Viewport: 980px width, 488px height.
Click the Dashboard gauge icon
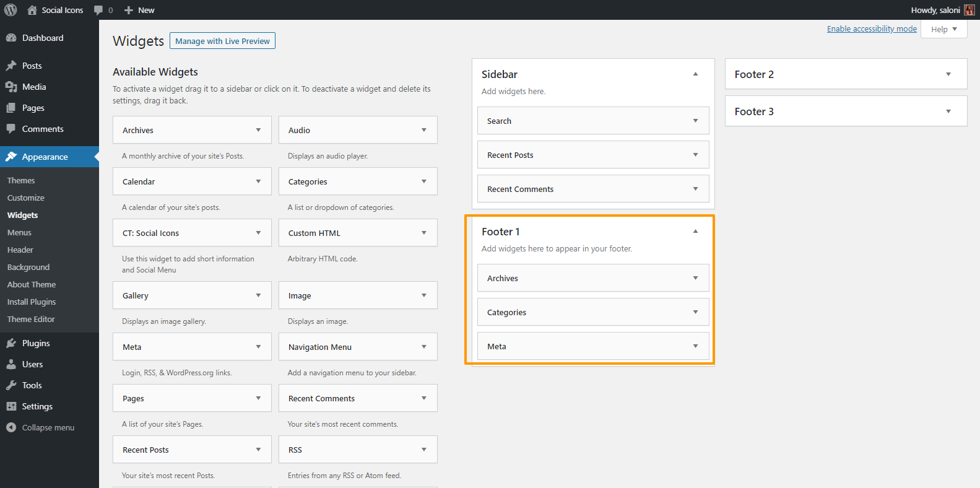(11, 38)
